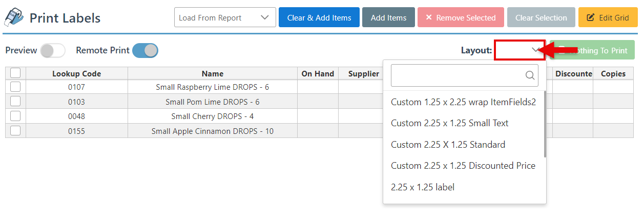Click the Add Items button
The image size is (644, 217).
tap(388, 17)
